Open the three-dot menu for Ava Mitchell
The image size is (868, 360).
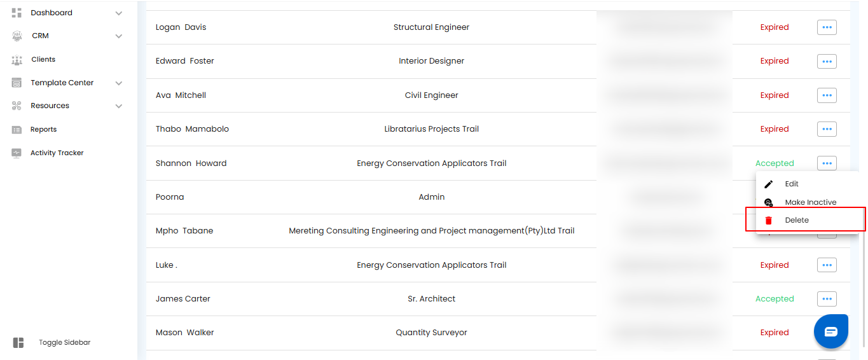pyautogui.click(x=827, y=95)
